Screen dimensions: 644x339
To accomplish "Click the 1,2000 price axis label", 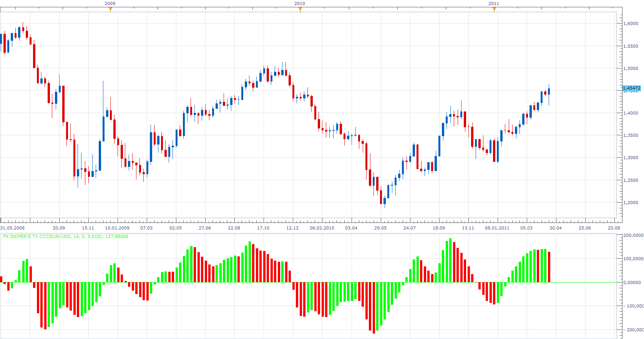I will coord(631,203).
